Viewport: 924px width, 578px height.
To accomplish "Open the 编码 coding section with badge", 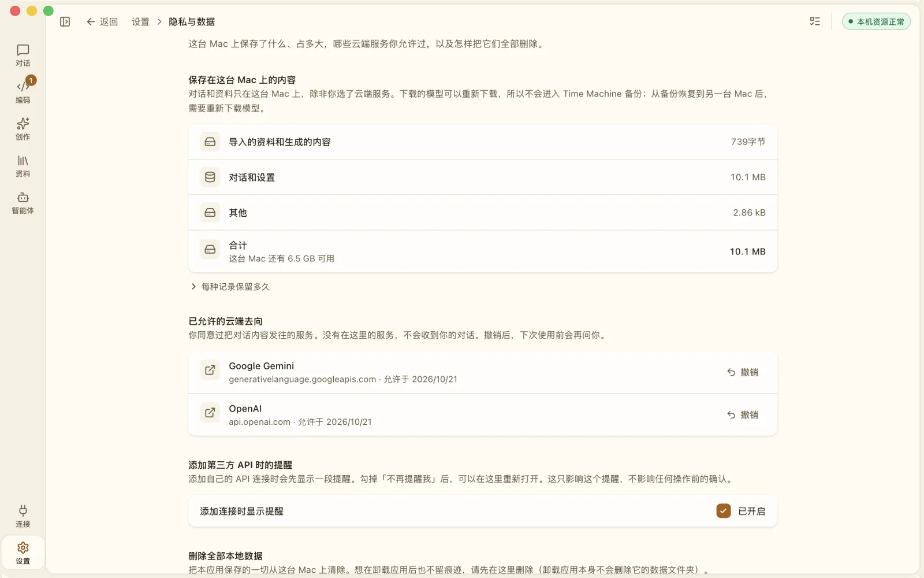I will tap(23, 92).
